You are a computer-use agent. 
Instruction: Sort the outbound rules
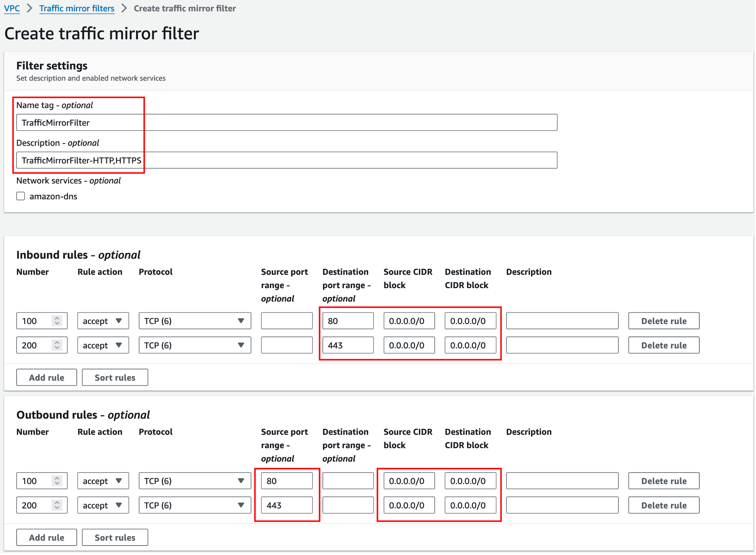click(x=115, y=537)
